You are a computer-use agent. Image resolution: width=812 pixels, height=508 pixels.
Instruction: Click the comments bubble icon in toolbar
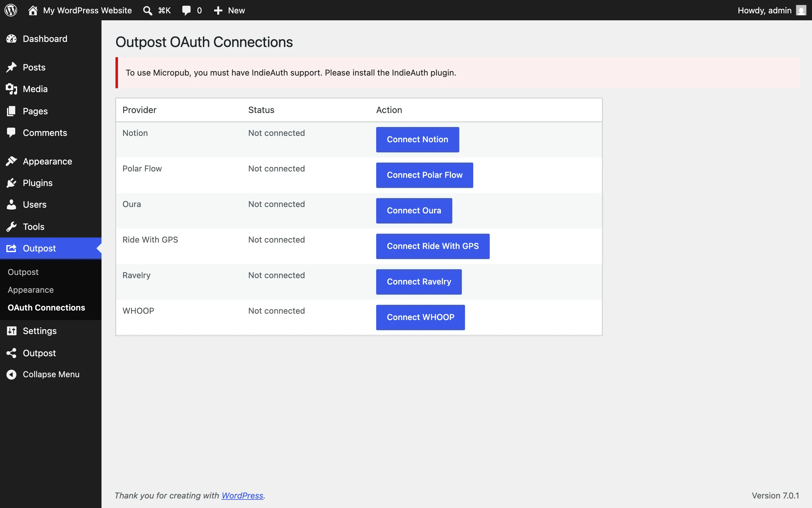point(186,10)
